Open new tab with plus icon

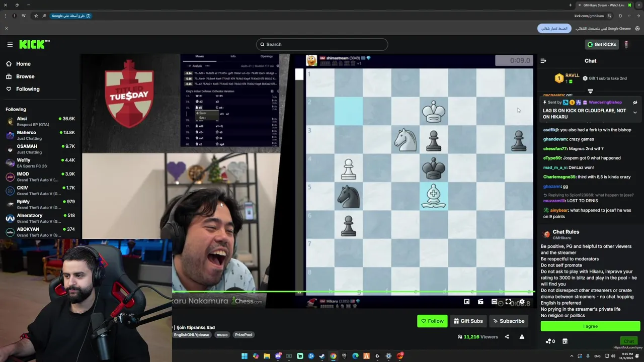571,5
